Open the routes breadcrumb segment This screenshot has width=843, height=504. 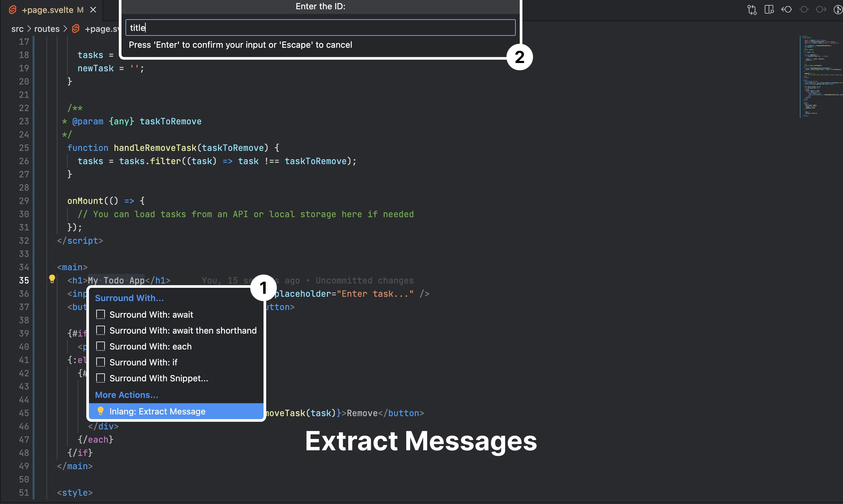(47, 29)
